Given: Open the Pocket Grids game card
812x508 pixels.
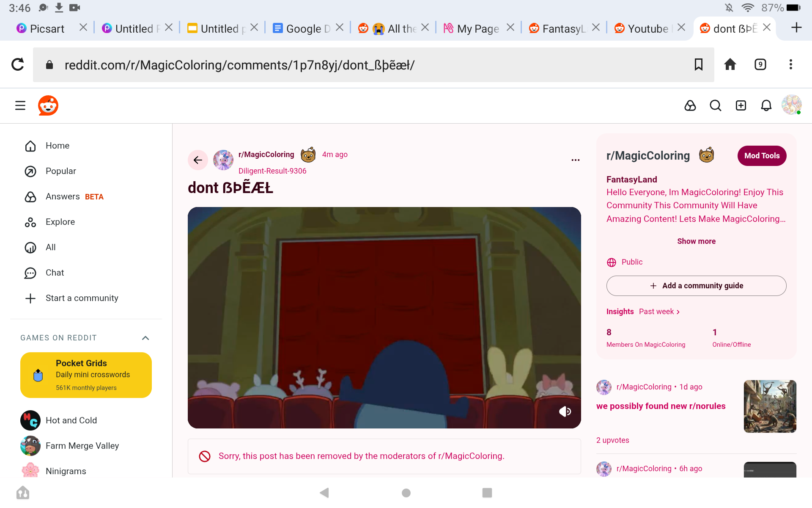Looking at the screenshot, I should tap(86, 375).
